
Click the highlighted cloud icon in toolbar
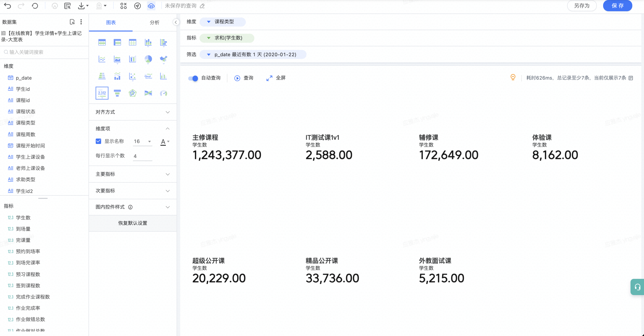(151, 6)
